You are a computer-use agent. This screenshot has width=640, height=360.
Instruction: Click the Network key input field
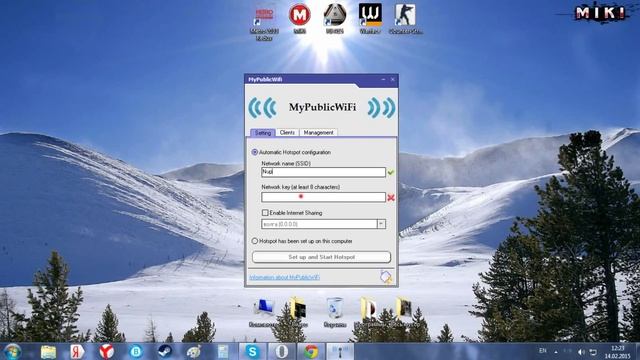(323, 197)
